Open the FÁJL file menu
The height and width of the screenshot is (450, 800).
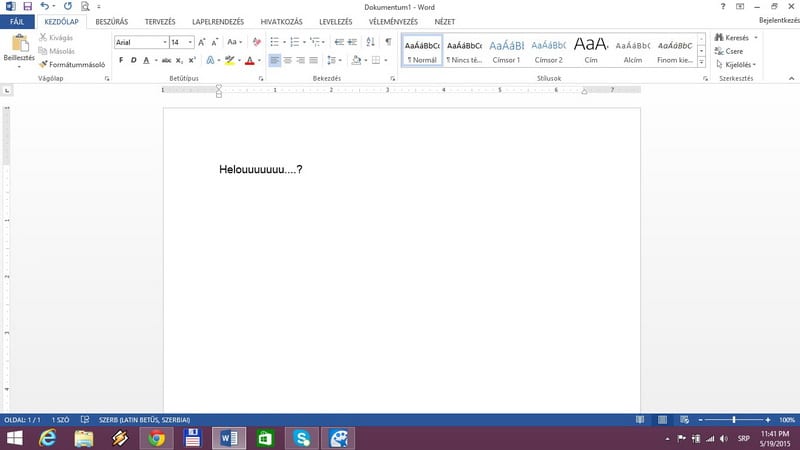pos(17,21)
